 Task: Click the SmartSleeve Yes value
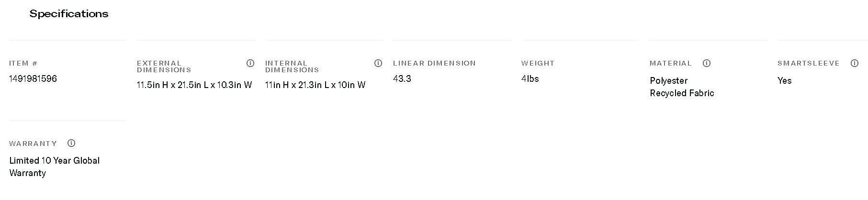pyautogui.click(x=784, y=81)
